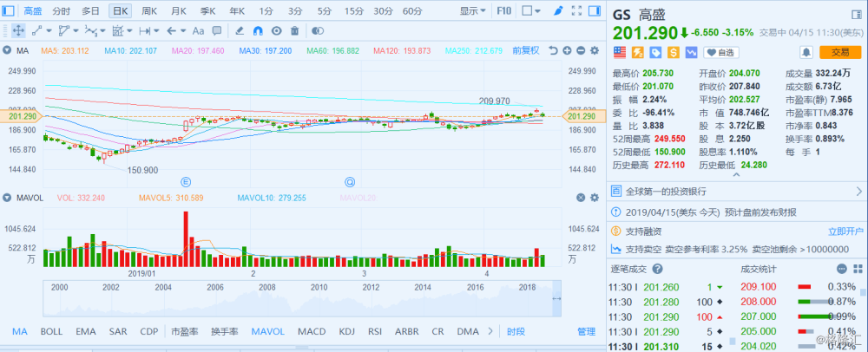Open F10 company info
This screenshot has width=868, height=352.
(x=504, y=10)
